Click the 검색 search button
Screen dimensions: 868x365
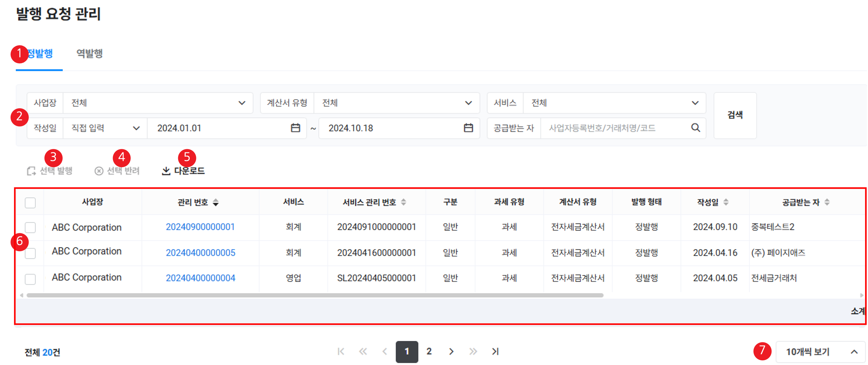click(x=735, y=115)
